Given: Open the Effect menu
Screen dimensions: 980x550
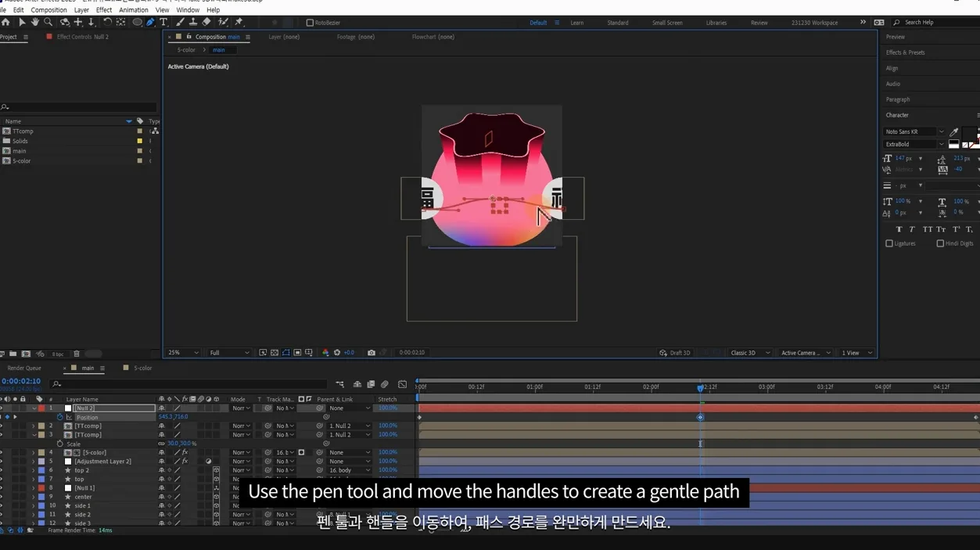Looking at the screenshot, I should (104, 10).
